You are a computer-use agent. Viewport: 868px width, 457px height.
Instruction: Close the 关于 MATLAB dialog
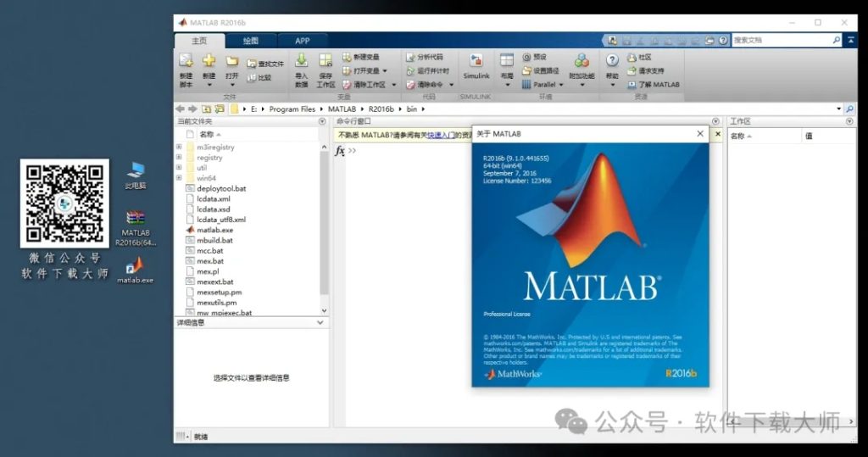[x=699, y=133]
